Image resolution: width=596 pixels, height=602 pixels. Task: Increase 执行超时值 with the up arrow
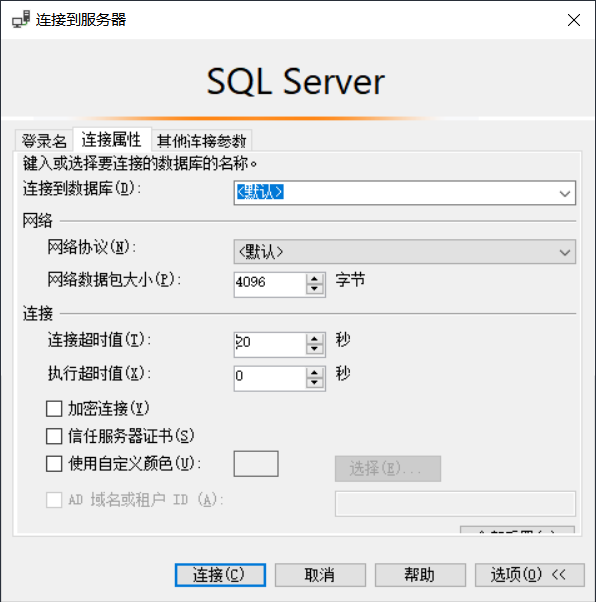tap(315, 373)
